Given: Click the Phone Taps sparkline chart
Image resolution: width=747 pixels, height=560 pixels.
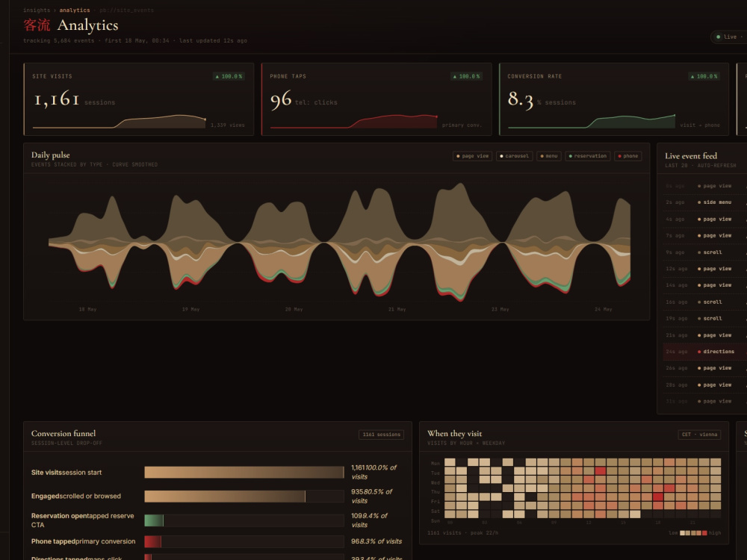Looking at the screenshot, I should (353, 122).
